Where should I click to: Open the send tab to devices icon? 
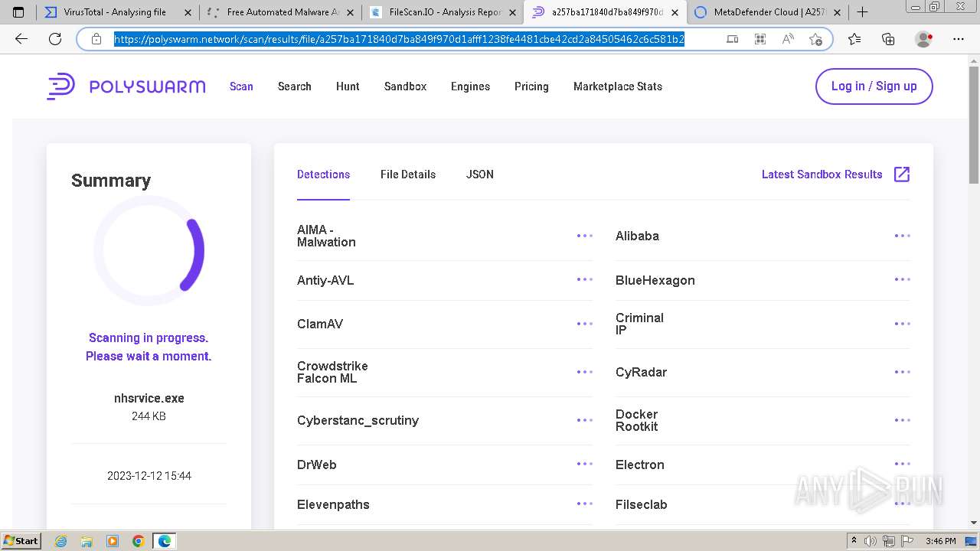point(732,39)
